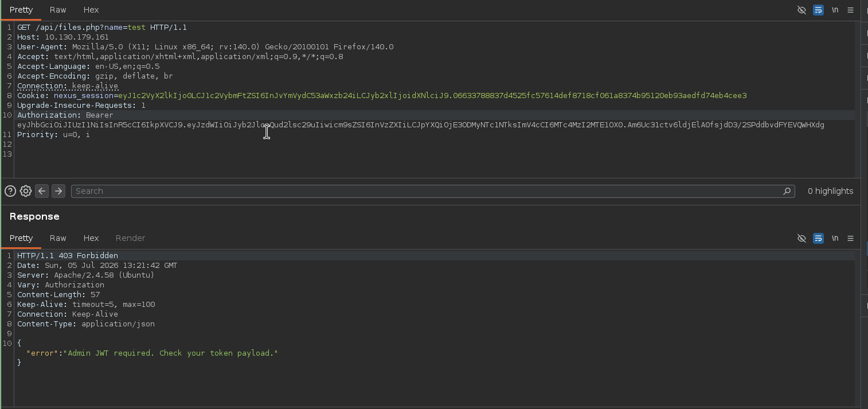868x409 pixels.
Task: Click the Priority: u=0, i header
Action: pyautogui.click(x=53, y=135)
